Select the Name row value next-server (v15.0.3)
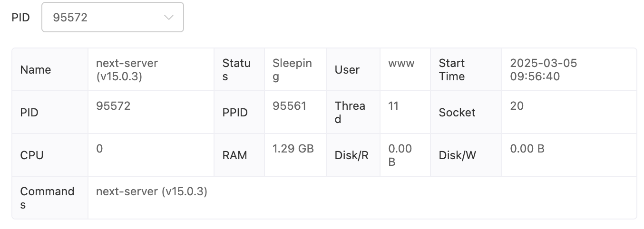 point(127,70)
